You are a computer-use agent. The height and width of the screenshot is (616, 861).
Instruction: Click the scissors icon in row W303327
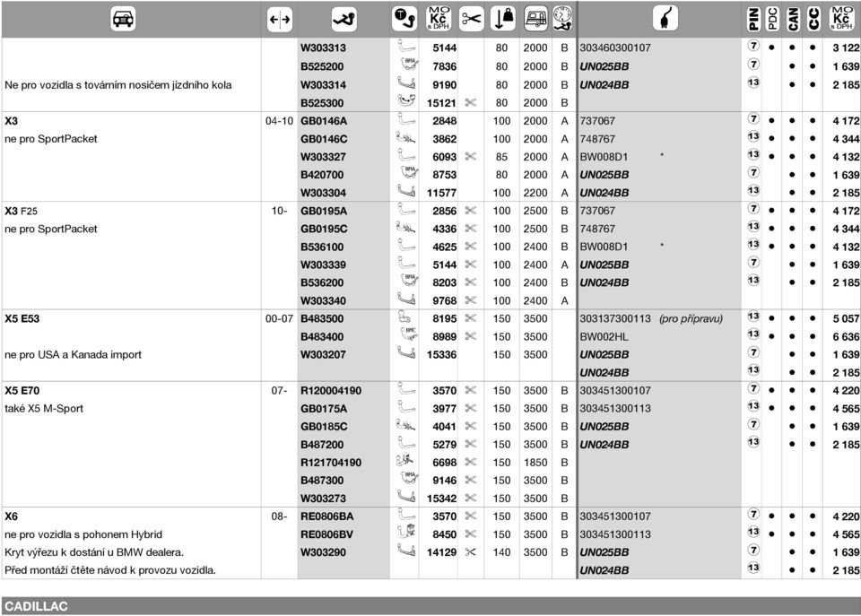click(471, 157)
